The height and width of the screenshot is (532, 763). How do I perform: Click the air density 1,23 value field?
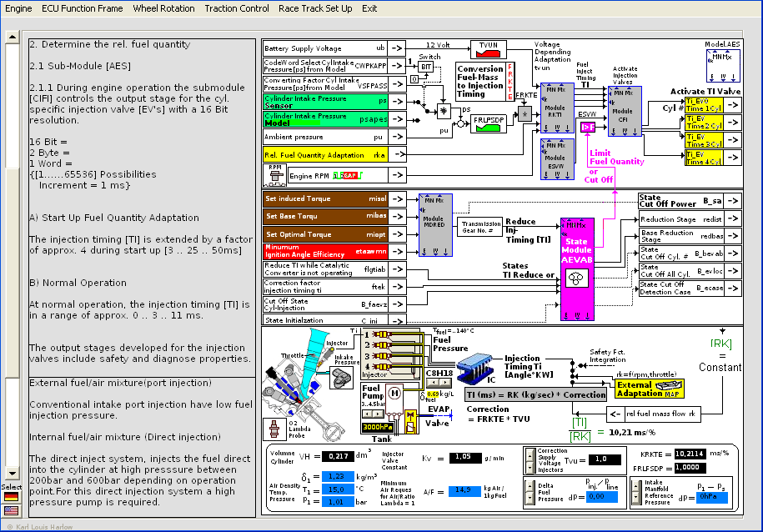pos(338,476)
